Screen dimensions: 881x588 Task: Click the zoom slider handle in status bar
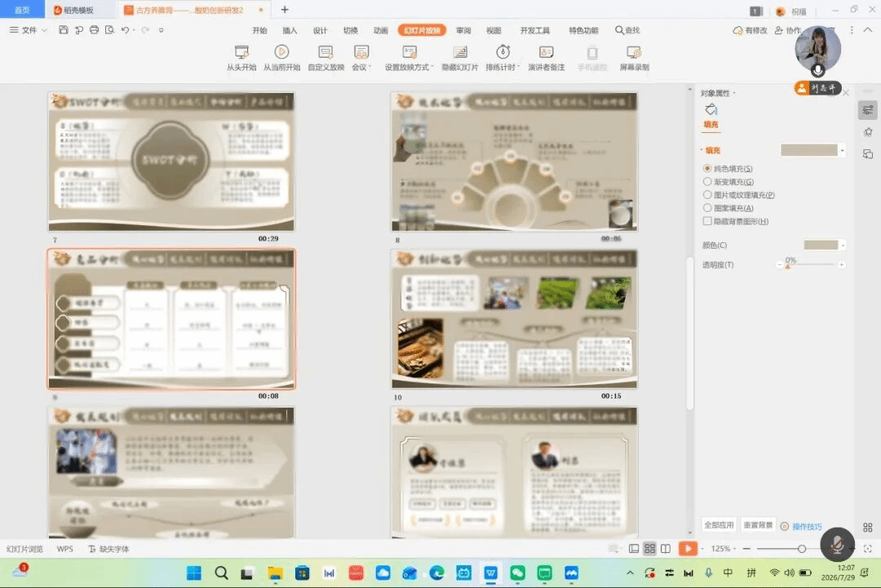802,549
